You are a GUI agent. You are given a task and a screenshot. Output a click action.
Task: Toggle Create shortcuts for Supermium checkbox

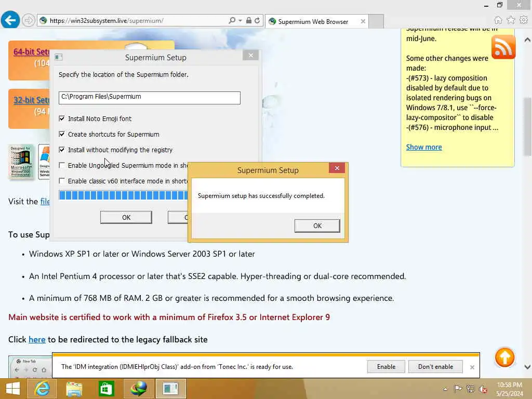pyautogui.click(x=62, y=134)
